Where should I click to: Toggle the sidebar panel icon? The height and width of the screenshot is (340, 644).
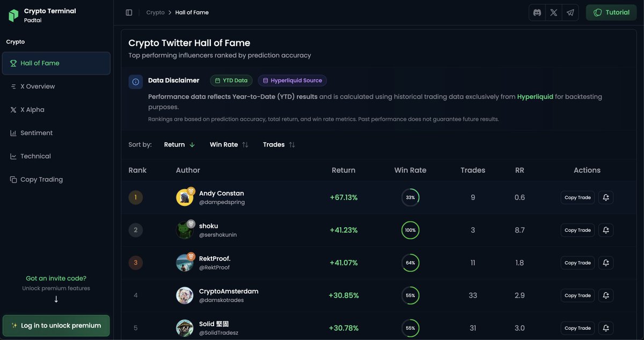pyautogui.click(x=129, y=12)
